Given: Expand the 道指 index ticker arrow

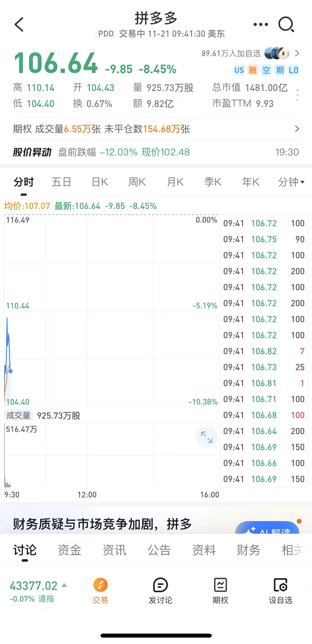Looking at the screenshot, I should [64, 585].
